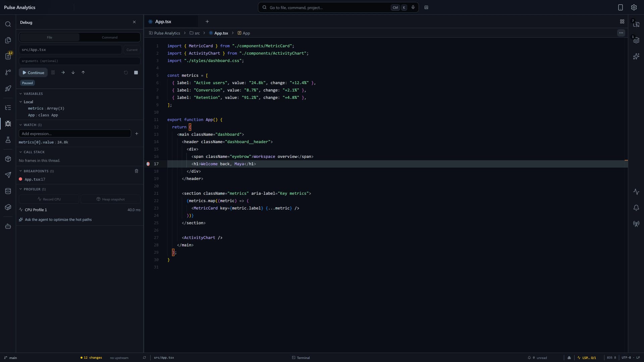Click the Pulse Analytics breadcrumb
Viewport: 644px width, 362px height.
[165, 33]
